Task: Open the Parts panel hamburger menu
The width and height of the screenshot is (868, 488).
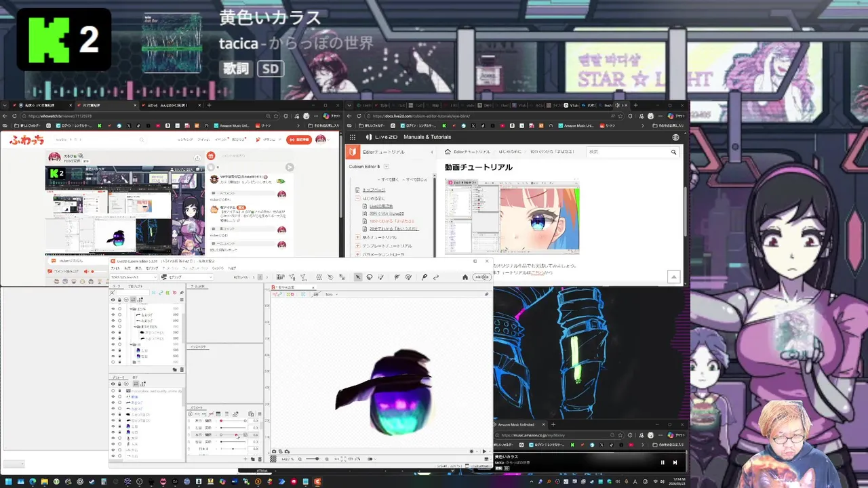Action: tap(182, 300)
